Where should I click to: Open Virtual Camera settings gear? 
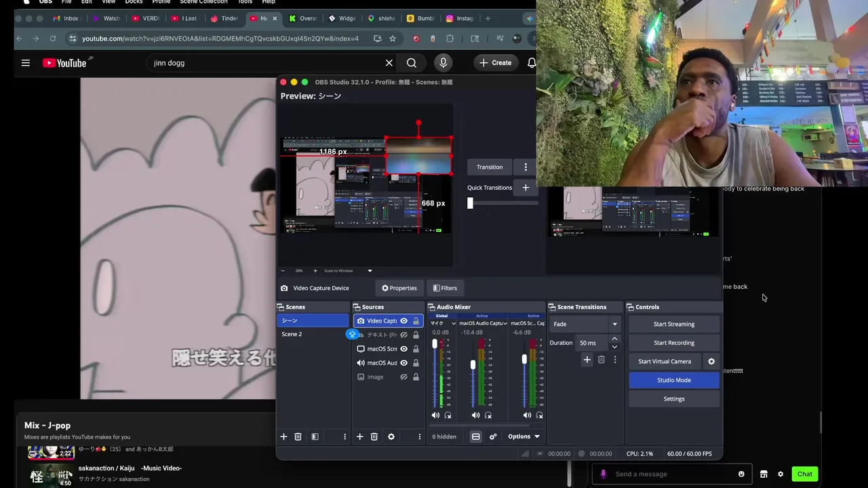711,361
